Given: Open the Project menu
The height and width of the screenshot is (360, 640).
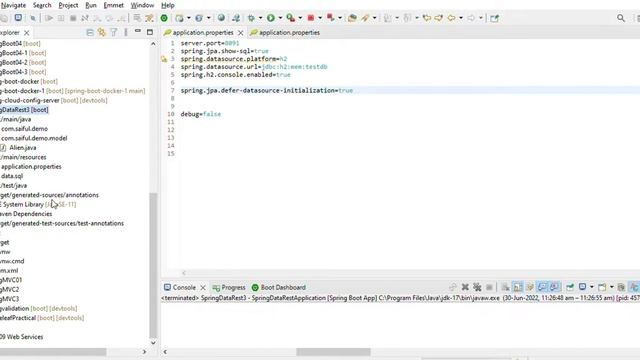Looking at the screenshot, I should click(68, 5).
